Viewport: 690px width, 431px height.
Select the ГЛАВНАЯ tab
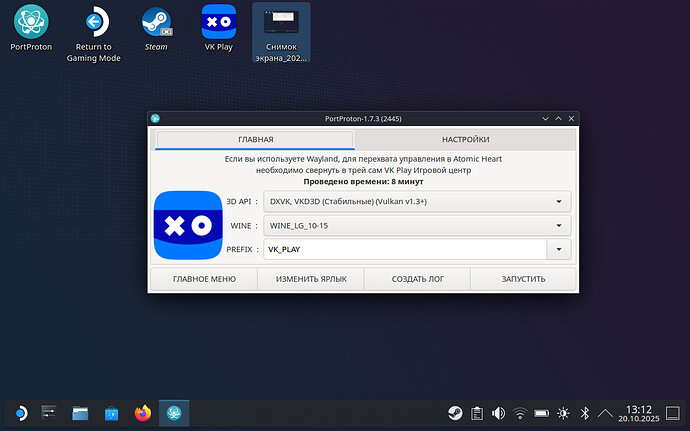255,140
